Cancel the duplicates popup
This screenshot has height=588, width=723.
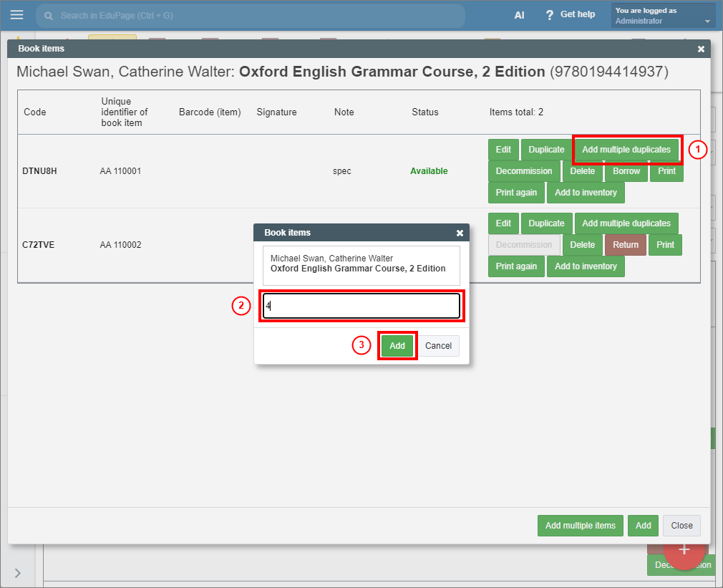point(438,346)
